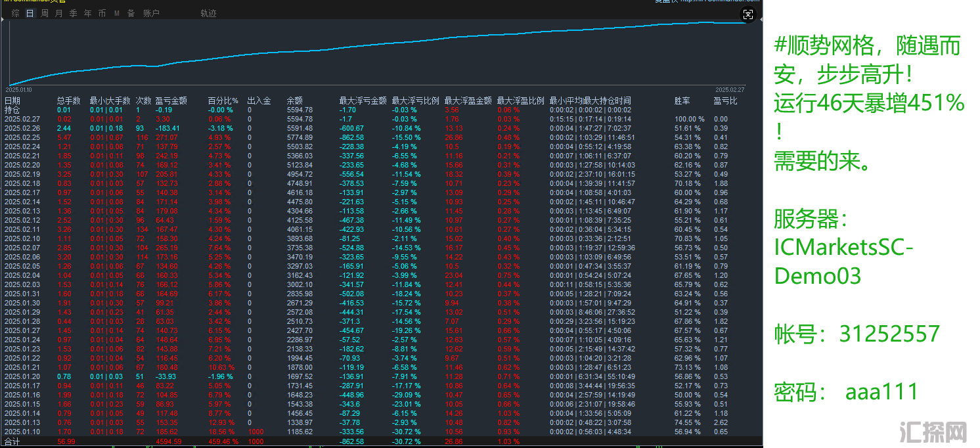Switch to the 季 quarterly tab
The height and width of the screenshot is (448, 980).
tap(73, 13)
